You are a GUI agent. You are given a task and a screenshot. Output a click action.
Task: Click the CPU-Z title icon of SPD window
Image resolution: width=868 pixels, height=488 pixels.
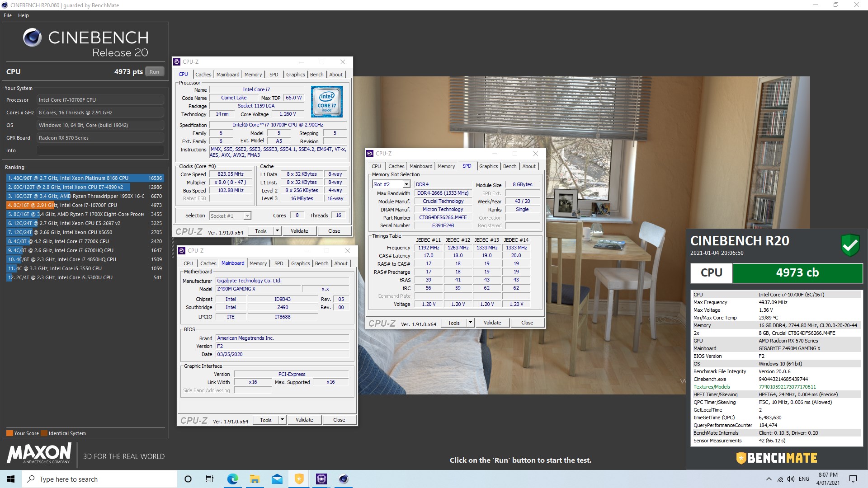pos(370,154)
